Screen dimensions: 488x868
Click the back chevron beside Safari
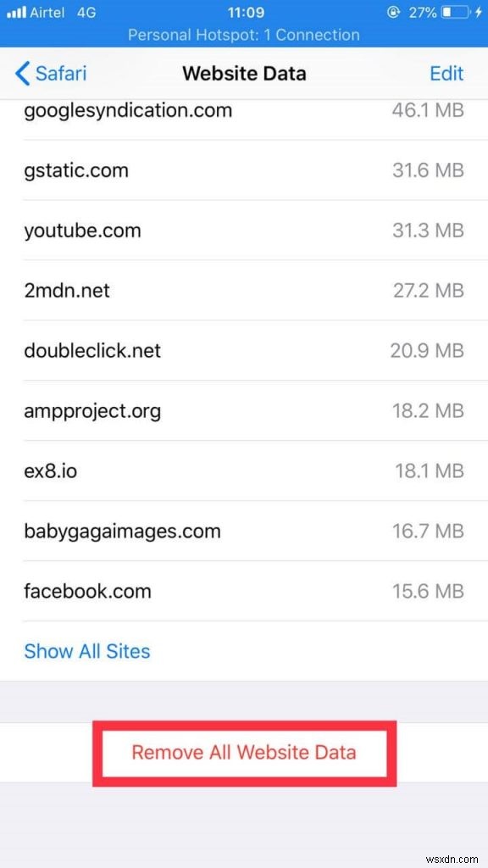pos(20,74)
